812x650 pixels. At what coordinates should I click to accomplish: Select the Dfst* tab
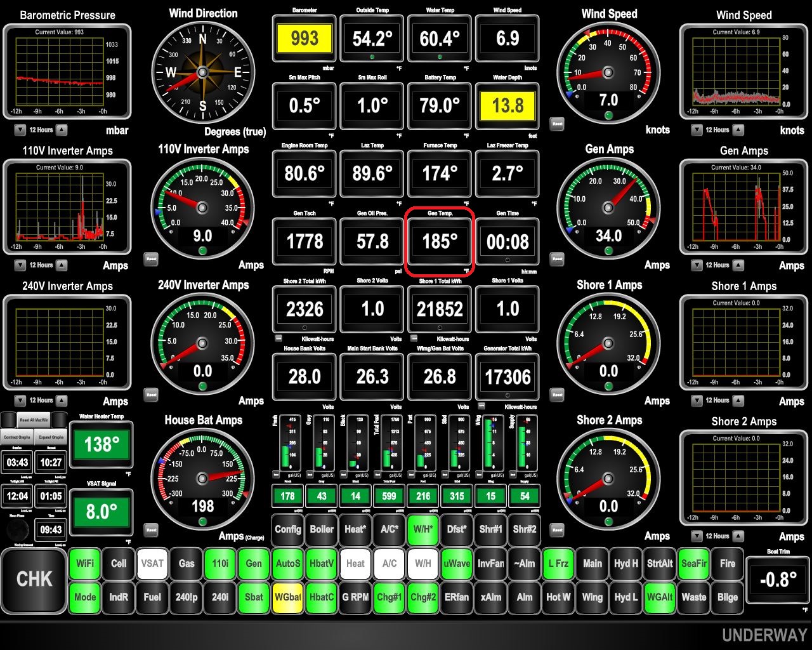point(457,529)
